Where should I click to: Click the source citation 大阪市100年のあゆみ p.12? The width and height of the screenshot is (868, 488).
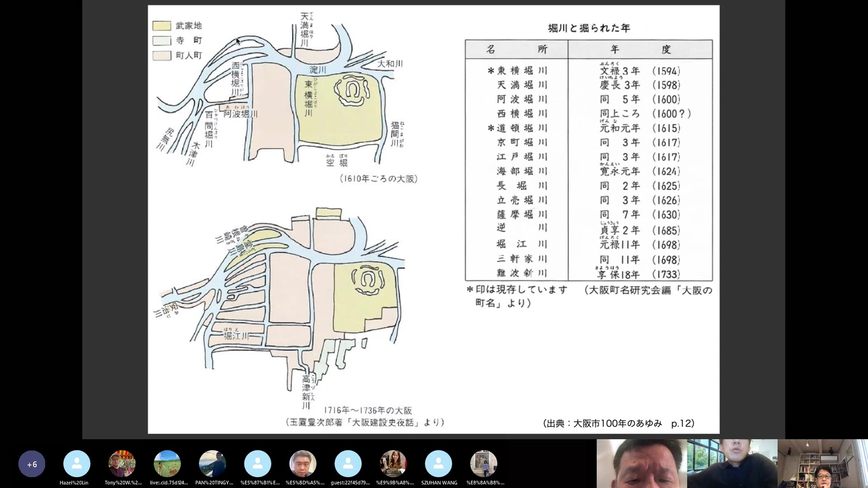[x=619, y=423]
